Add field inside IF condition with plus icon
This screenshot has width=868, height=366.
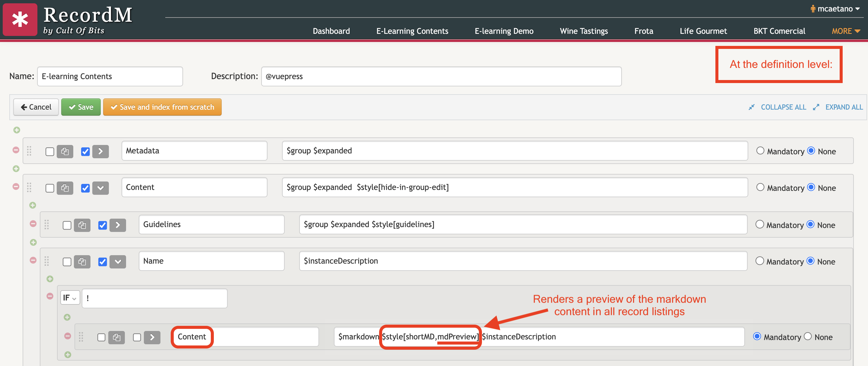(67, 317)
